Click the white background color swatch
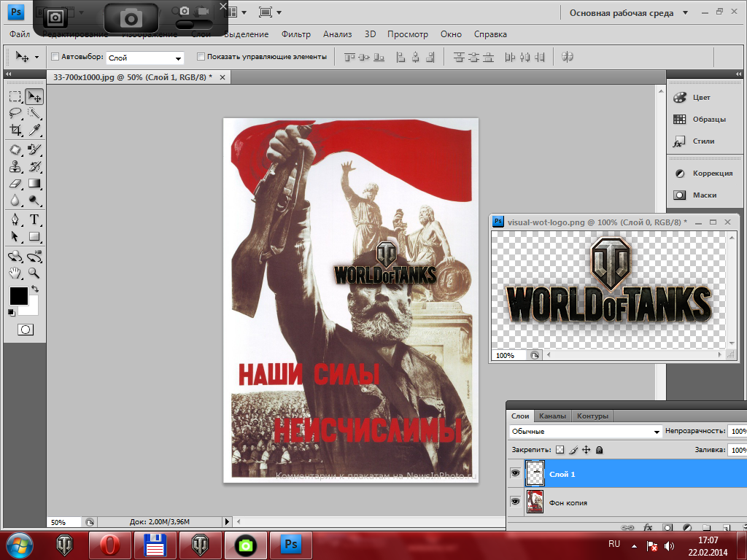The image size is (747, 560). pos(32,309)
